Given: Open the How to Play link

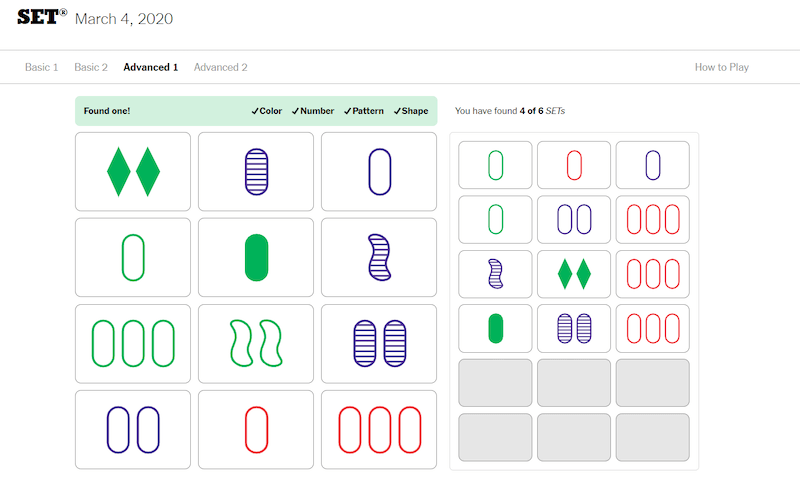Looking at the screenshot, I should click(721, 67).
